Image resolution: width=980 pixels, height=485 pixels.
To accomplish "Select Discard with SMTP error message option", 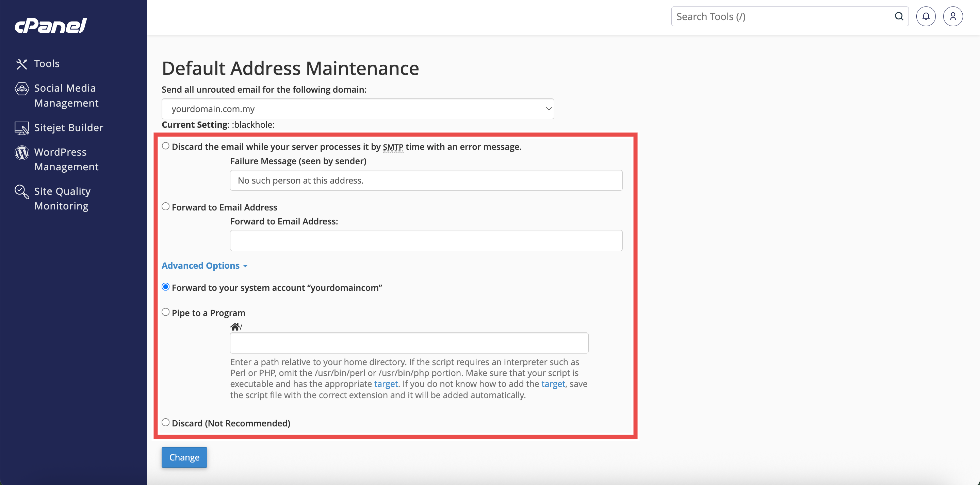I will click(x=165, y=146).
